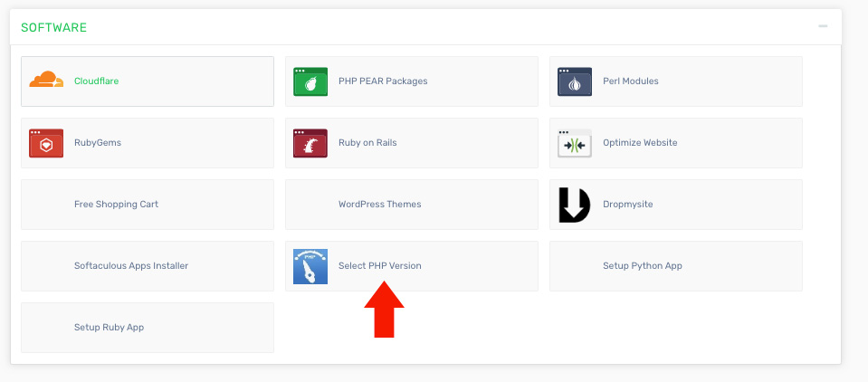
Task: Collapse the Software section
Action: click(x=823, y=26)
